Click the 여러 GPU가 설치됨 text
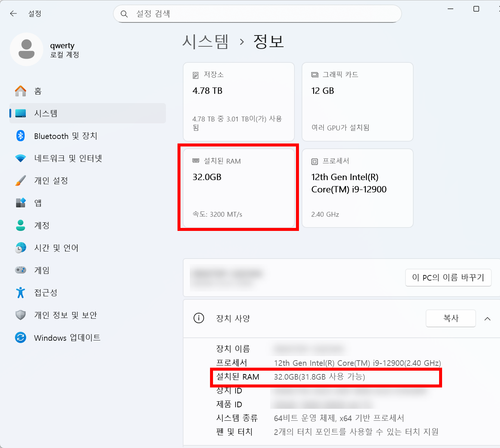The height and width of the screenshot is (448, 500). 340,128
